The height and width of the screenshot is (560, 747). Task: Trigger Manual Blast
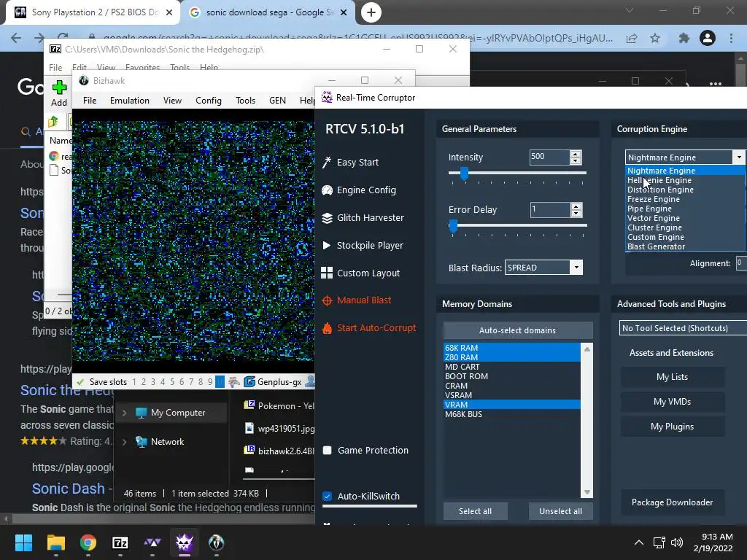point(357,300)
